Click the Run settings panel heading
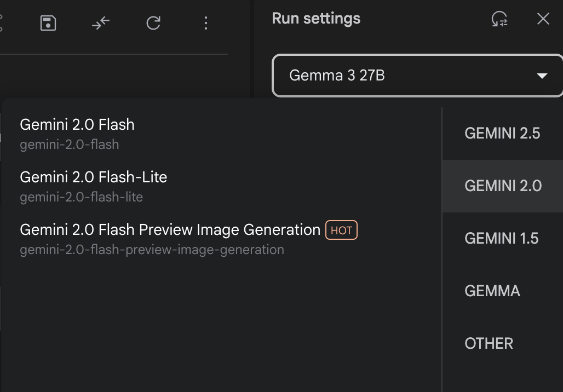The height and width of the screenshot is (392, 563). (316, 19)
